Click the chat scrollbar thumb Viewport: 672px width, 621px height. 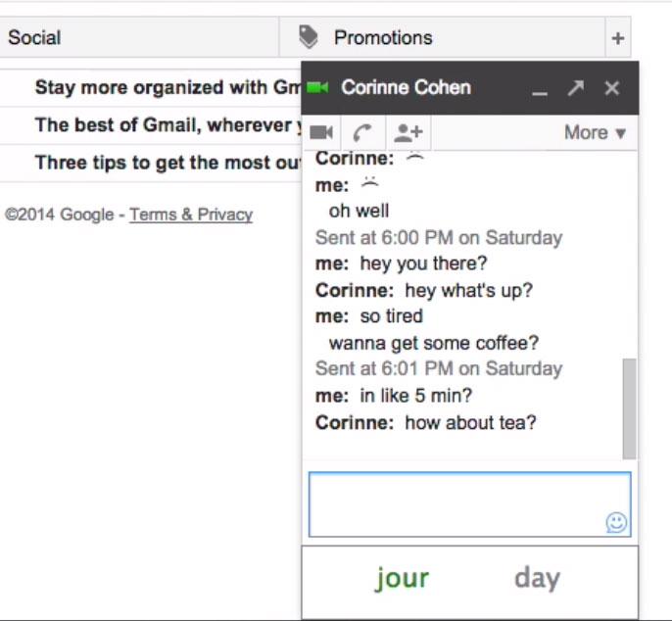pos(629,408)
